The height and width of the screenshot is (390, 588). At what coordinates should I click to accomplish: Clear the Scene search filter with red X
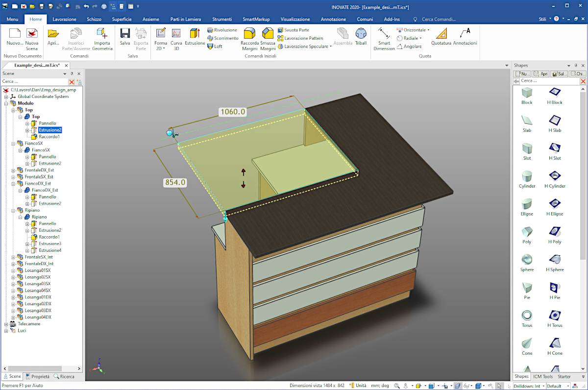(x=72, y=82)
